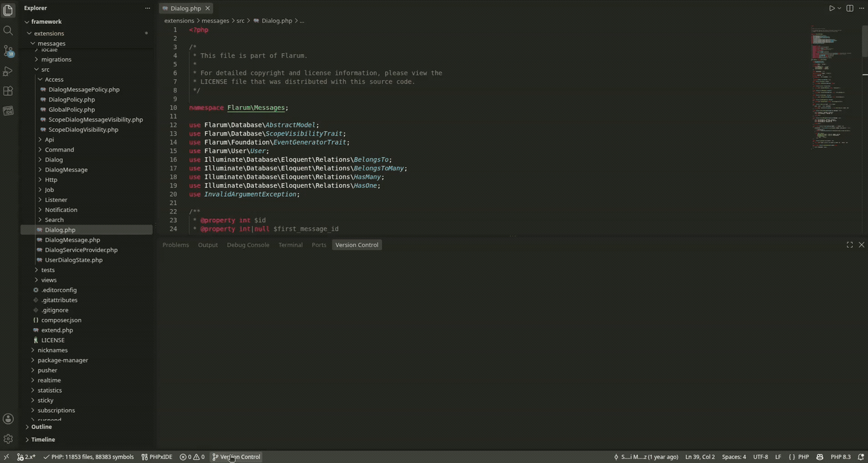Switch to the Ports panel tab

click(x=319, y=245)
